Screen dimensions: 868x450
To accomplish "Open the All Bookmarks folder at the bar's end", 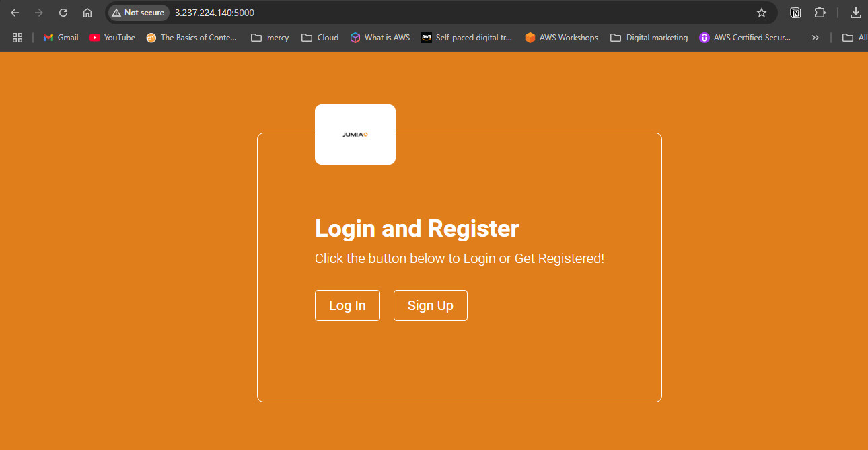I will click(855, 38).
